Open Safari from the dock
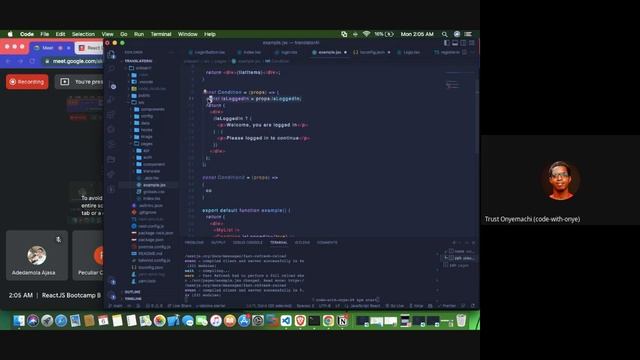The width and height of the screenshot is (640, 360). coord(61,321)
